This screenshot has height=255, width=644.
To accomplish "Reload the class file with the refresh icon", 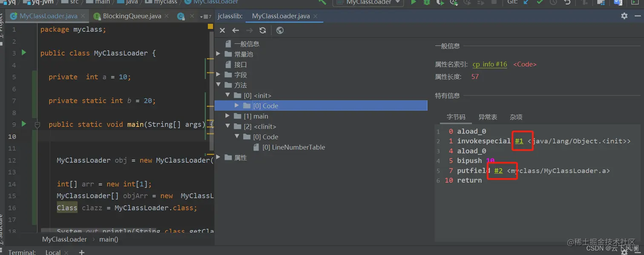I will click(263, 30).
